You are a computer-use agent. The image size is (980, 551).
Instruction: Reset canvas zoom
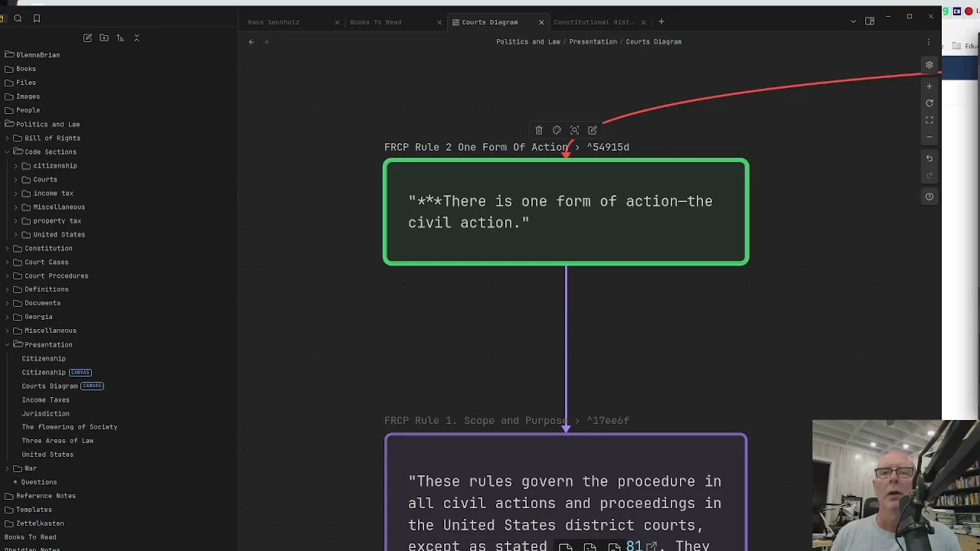point(929,103)
